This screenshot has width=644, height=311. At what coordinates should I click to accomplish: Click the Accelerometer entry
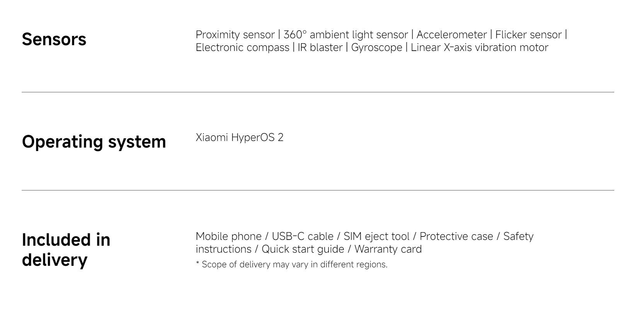(451, 35)
